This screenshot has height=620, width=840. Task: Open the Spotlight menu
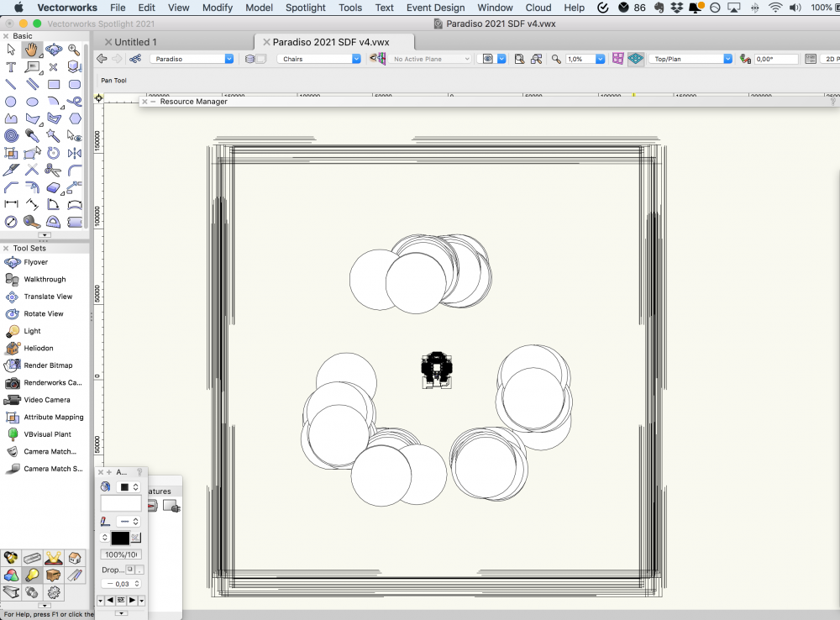305,8
